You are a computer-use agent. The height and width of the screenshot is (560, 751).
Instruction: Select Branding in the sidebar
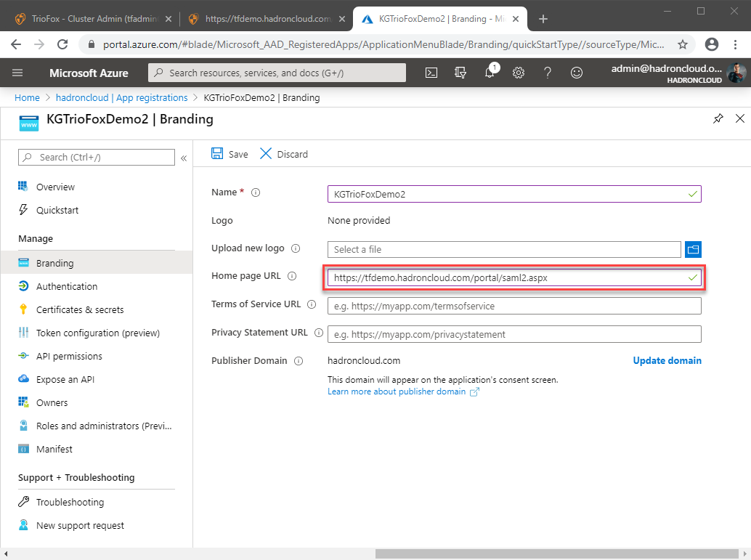pyautogui.click(x=97, y=263)
